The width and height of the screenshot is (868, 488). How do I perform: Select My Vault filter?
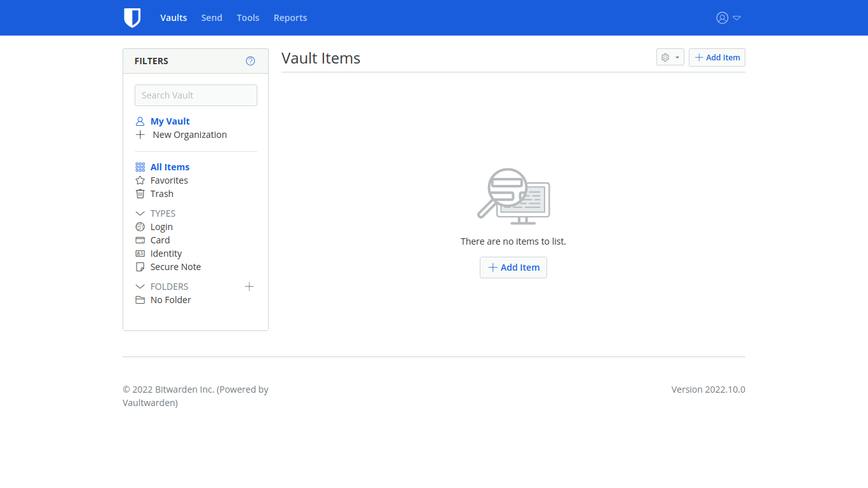170,121
